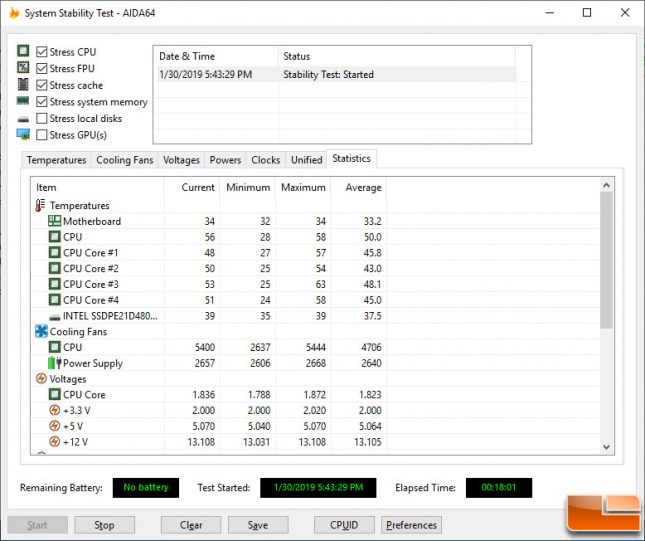Uncheck the Stress CPU checkbox

coord(42,52)
